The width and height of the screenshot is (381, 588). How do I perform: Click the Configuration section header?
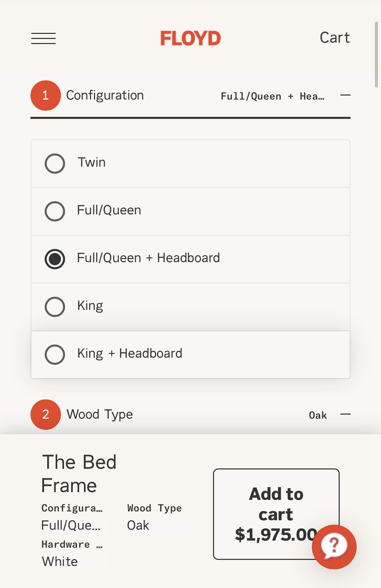[105, 96]
